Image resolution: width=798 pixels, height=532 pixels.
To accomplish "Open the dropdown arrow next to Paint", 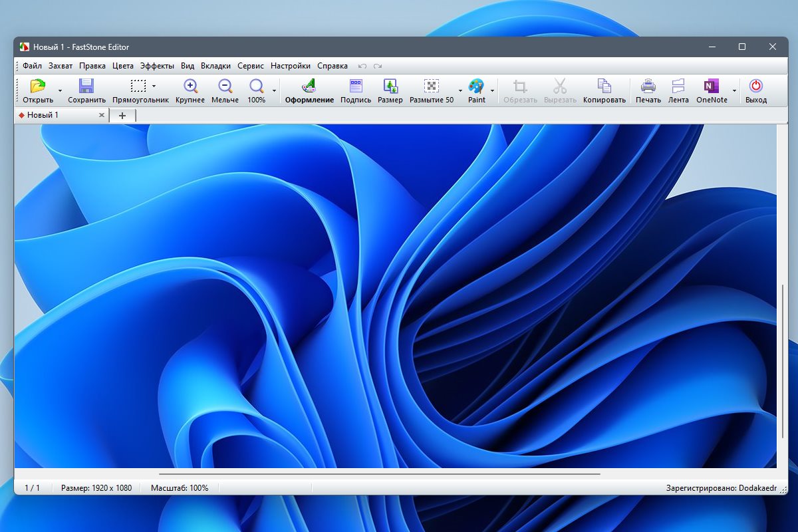I will (493, 91).
